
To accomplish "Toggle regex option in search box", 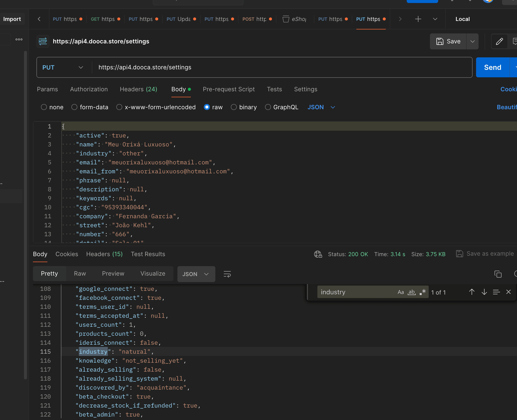I will (x=422, y=292).
